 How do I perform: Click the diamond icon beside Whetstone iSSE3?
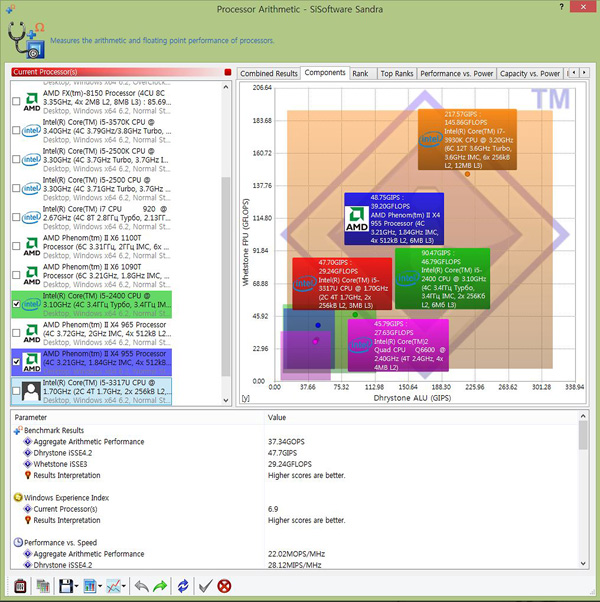tap(28, 464)
